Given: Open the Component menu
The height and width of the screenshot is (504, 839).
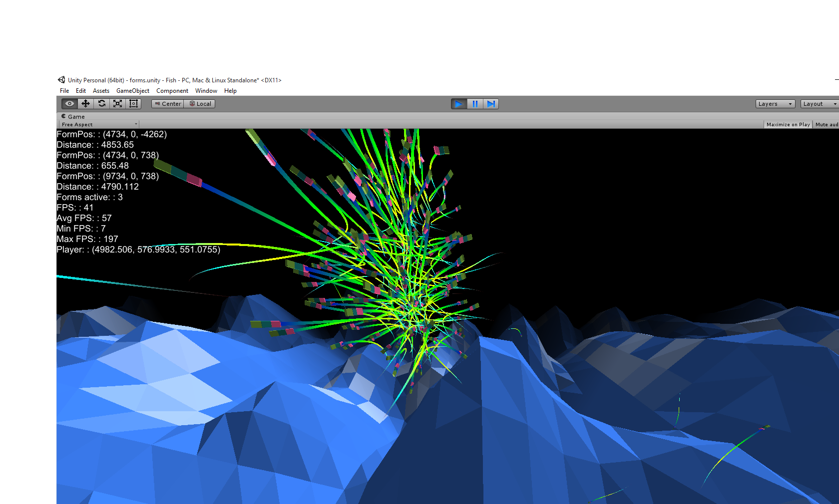Looking at the screenshot, I should point(172,91).
